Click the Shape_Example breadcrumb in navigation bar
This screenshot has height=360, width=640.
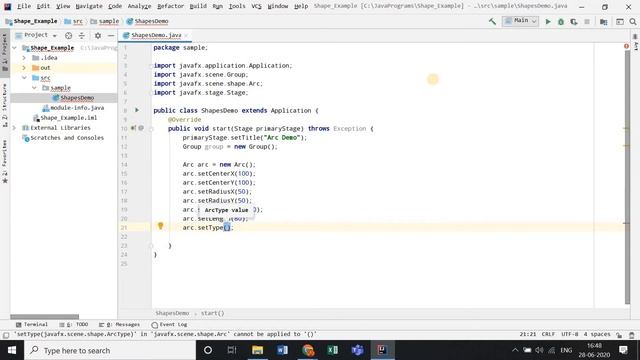pos(31,21)
